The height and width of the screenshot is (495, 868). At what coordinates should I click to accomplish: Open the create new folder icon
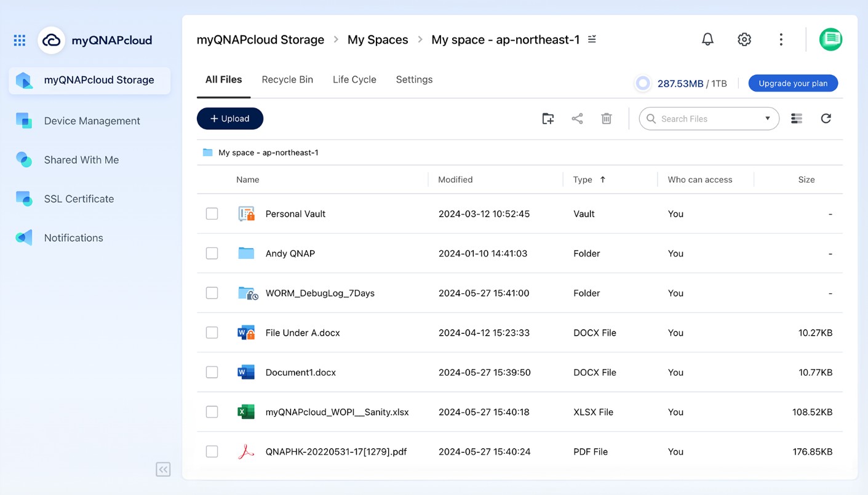click(547, 118)
